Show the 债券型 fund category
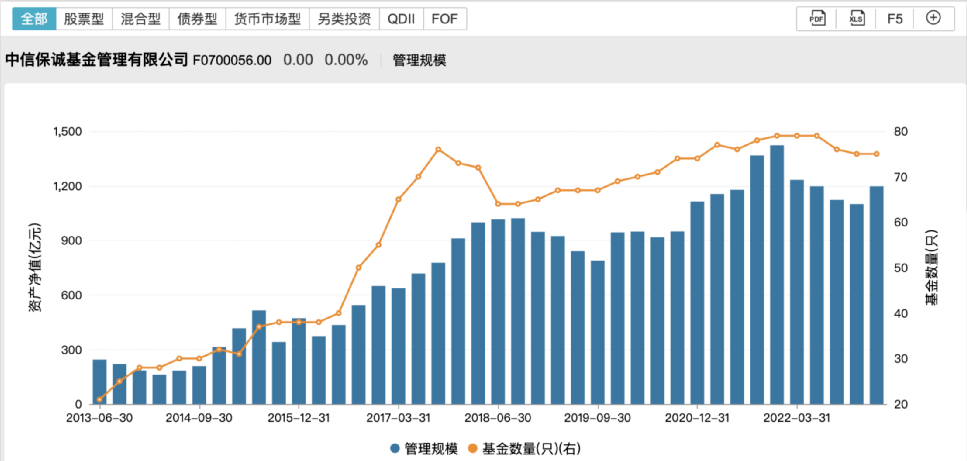 [196, 18]
